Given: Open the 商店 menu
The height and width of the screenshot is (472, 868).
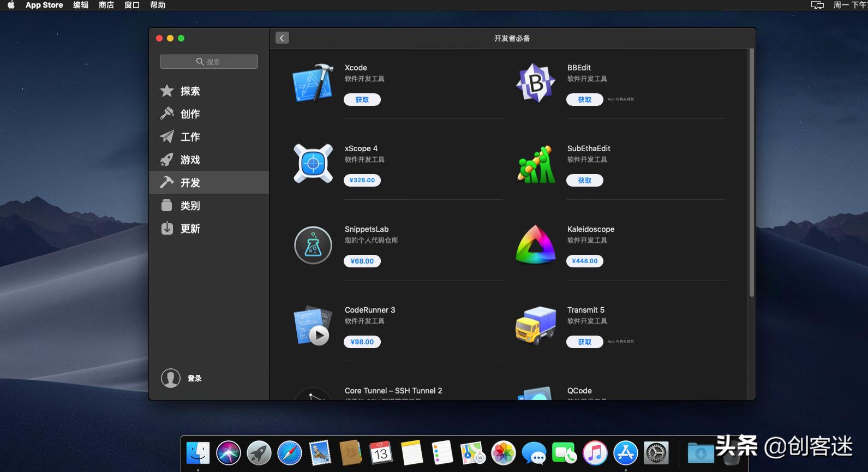Looking at the screenshot, I should (x=106, y=5).
